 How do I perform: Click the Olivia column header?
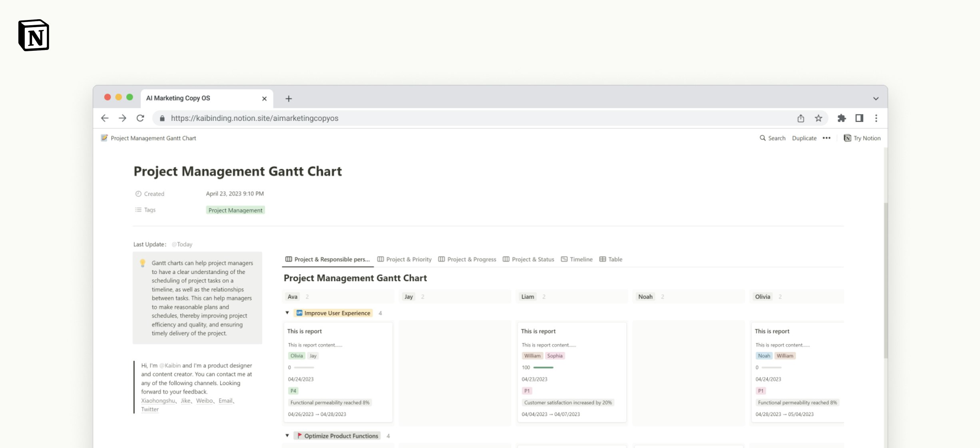(763, 296)
